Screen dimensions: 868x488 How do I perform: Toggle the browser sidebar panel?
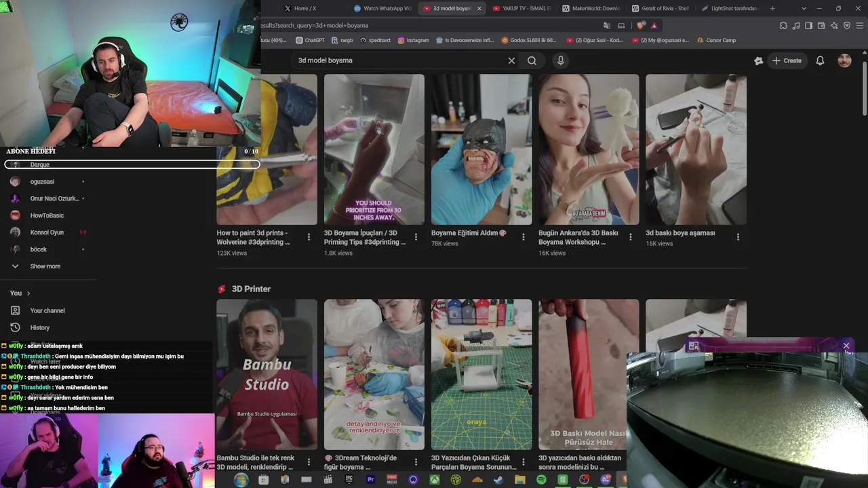[x=809, y=26]
